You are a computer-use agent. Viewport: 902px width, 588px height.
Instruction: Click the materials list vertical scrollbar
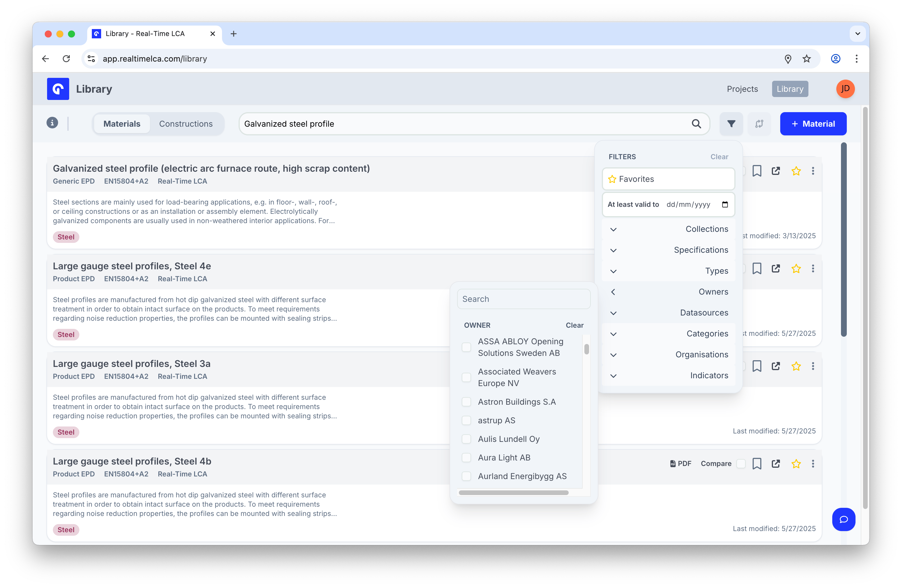coord(843,240)
